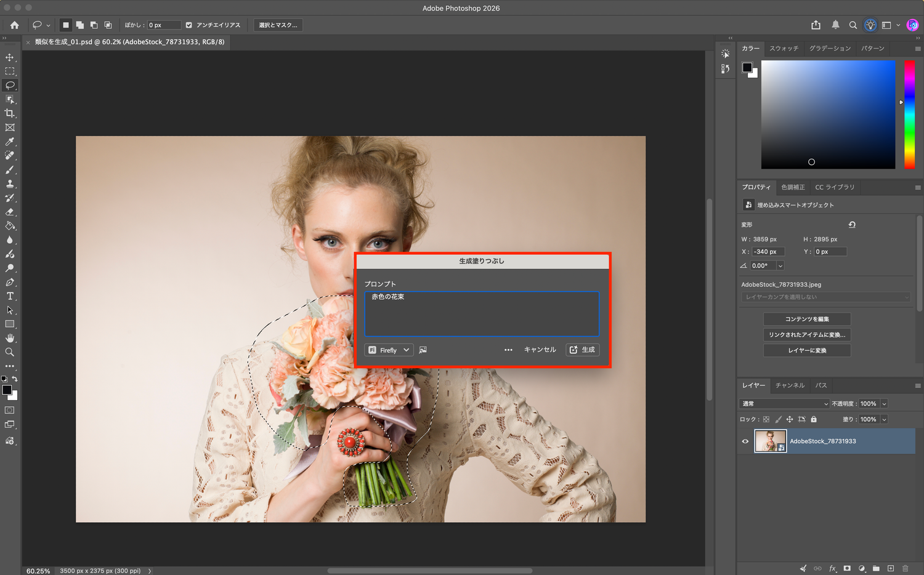Viewport: 924px width, 575px height.
Task: Switch to the 色調補正 tab
Action: (x=793, y=187)
